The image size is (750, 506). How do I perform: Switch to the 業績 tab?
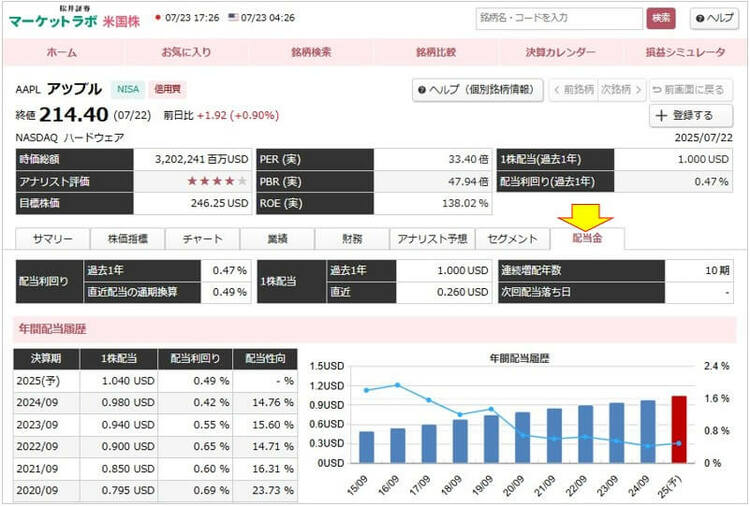277,239
